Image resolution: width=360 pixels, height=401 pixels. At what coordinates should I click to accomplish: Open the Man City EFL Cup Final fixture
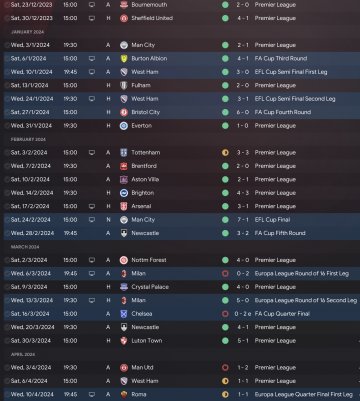(x=182, y=220)
